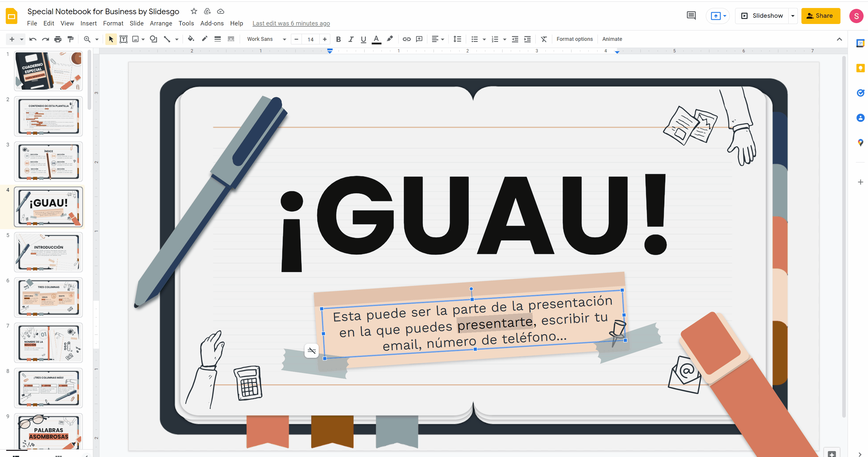Click the Format options button

[575, 38]
